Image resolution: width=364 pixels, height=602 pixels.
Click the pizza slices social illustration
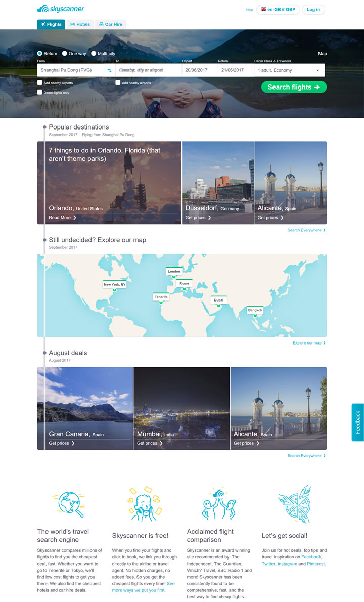(x=294, y=503)
